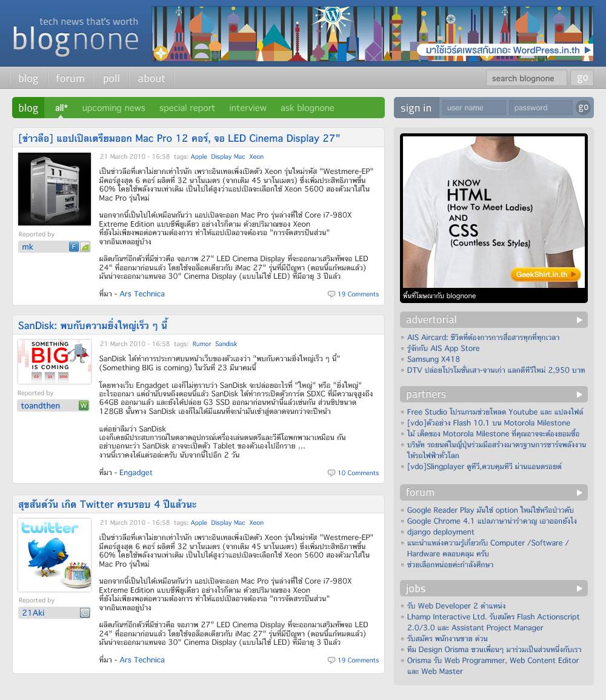Open the Flash 10.1 Motorola Milestone link
Viewport: 606px width, 700px height.
point(488,423)
